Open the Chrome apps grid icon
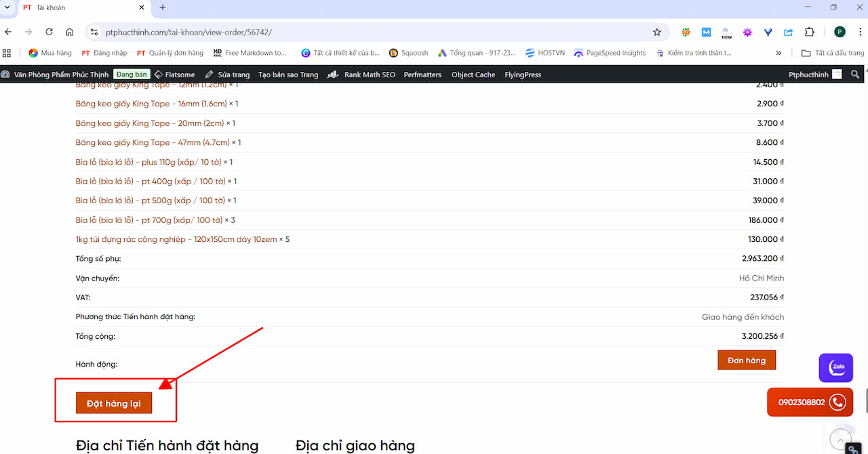This screenshot has height=454, width=868. pyautogui.click(x=7, y=53)
